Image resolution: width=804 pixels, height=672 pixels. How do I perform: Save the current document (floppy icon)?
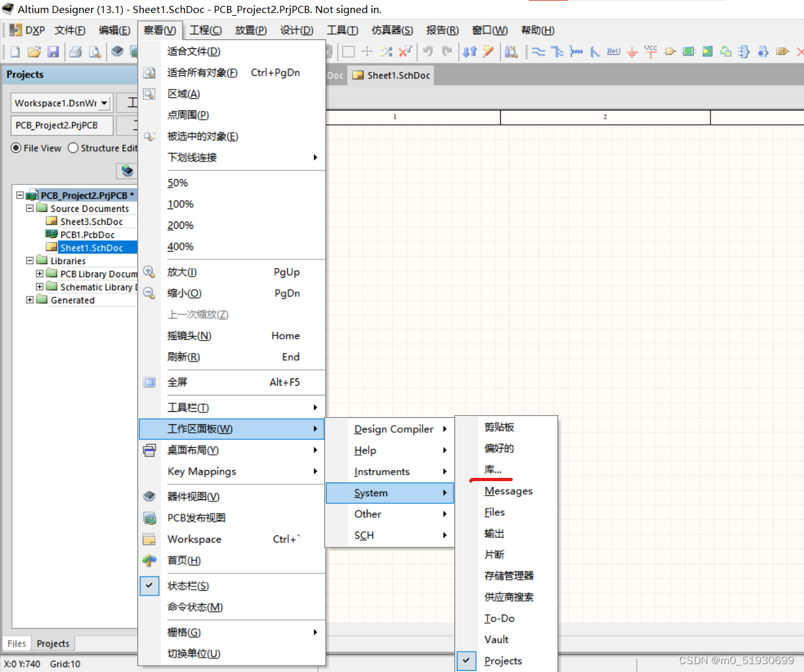54,52
